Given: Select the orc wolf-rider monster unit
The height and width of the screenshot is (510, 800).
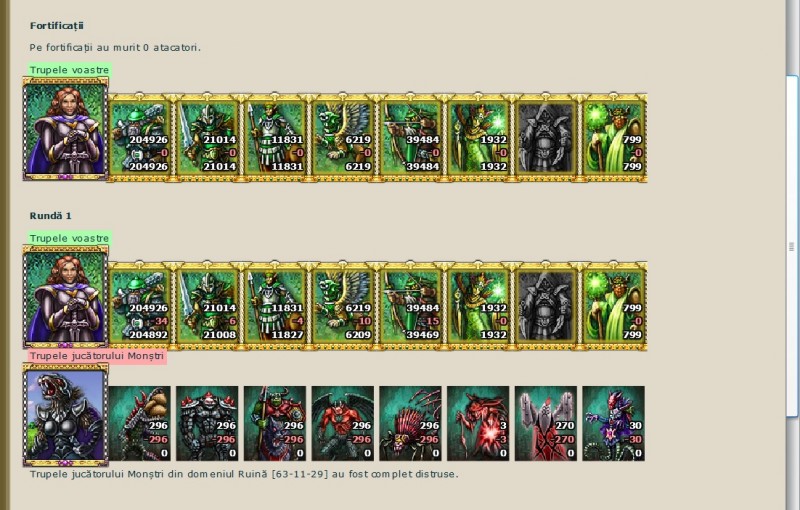Looking at the screenshot, I should (275, 423).
